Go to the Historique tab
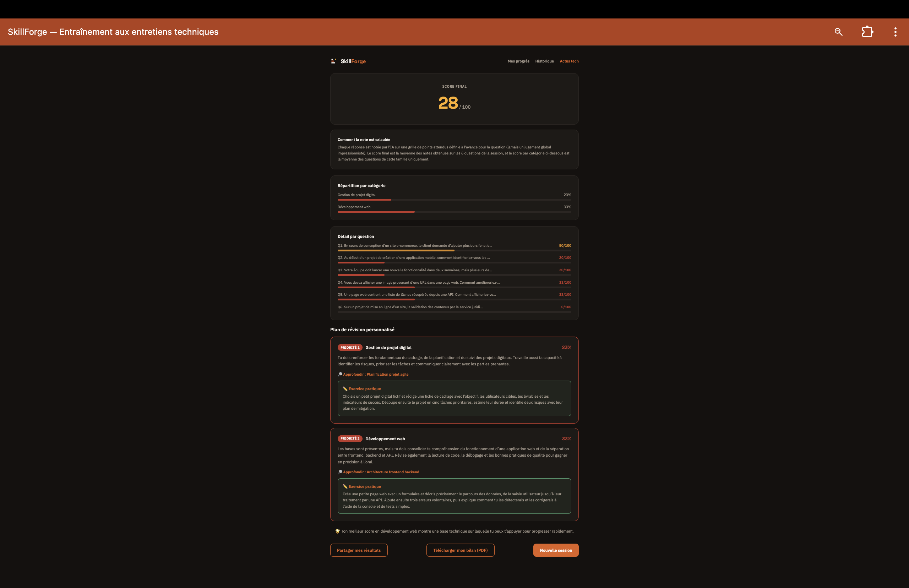 [544, 61]
